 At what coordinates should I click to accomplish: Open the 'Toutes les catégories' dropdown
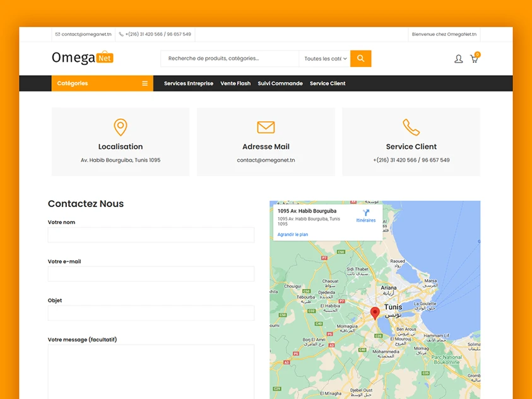click(x=325, y=59)
